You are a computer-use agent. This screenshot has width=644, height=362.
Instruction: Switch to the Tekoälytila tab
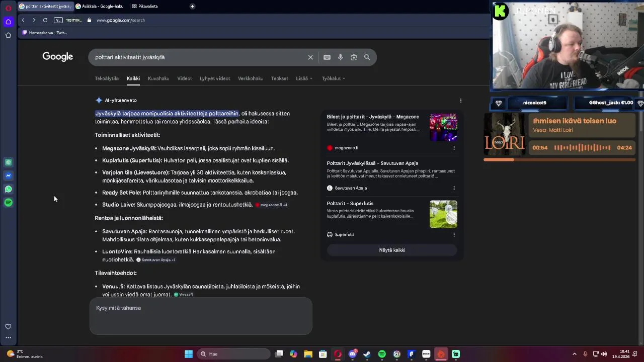pyautogui.click(x=107, y=78)
